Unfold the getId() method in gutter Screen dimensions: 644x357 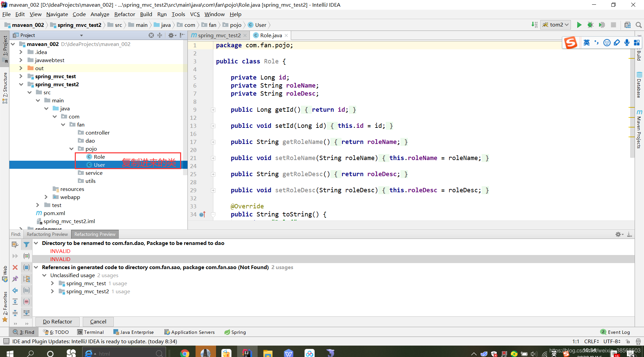[213, 110]
